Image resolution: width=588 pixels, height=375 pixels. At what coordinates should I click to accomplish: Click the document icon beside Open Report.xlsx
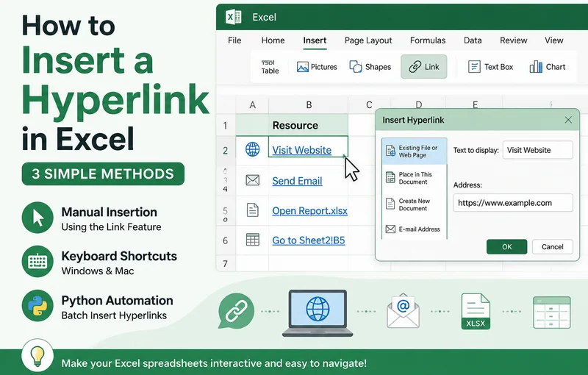252,210
